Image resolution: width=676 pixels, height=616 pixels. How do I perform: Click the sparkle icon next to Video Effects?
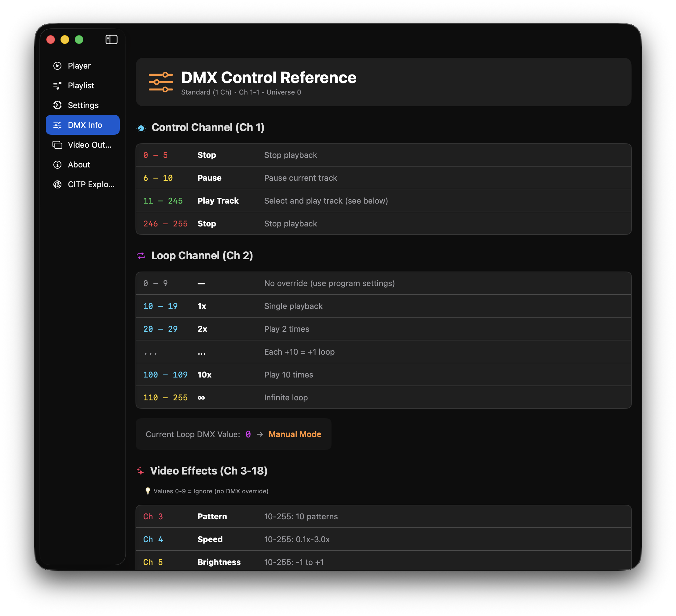[140, 471]
